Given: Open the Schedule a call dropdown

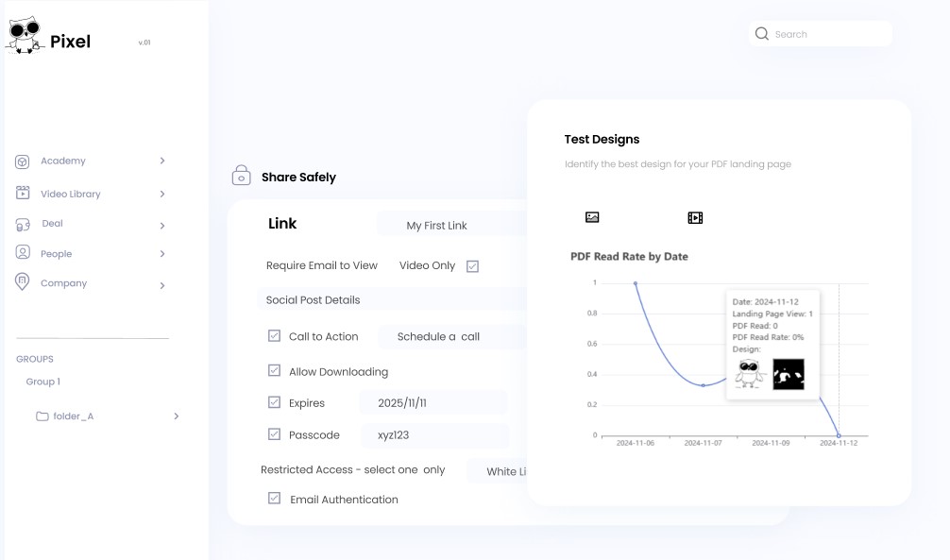Looking at the screenshot, I should (451, 337).
